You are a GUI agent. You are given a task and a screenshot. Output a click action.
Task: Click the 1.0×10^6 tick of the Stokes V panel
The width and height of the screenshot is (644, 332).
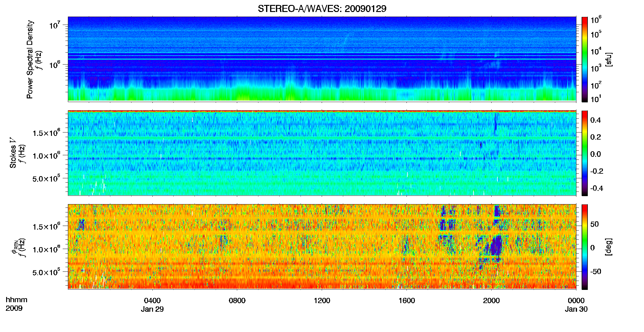tap(46, 156)
